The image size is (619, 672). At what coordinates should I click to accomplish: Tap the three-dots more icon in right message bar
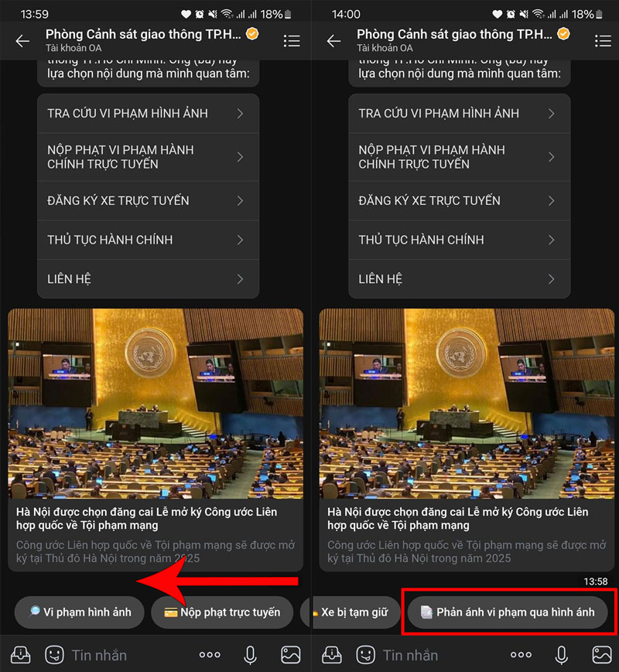(521, 655)
